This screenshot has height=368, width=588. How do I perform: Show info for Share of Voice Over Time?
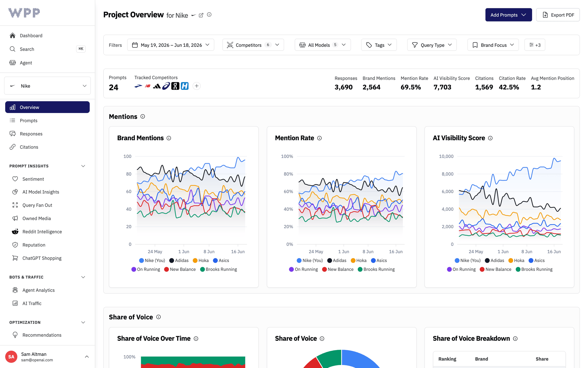pos(196,339)
